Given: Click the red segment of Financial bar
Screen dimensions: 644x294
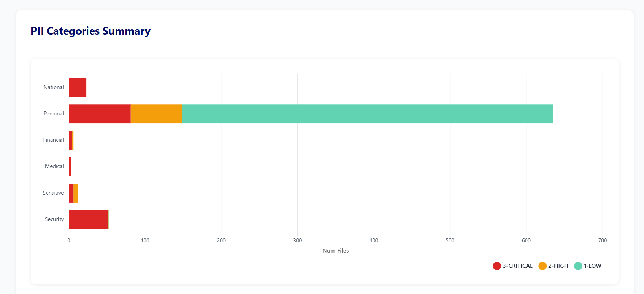Looking at the screenshot, I should point(70,140).
